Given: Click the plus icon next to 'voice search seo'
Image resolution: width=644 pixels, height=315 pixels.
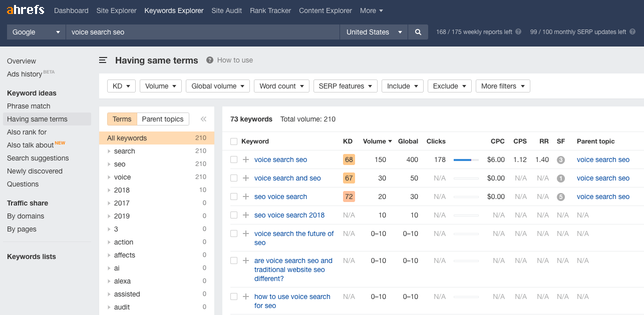Looking at the screenshot, I should [246, 160].
